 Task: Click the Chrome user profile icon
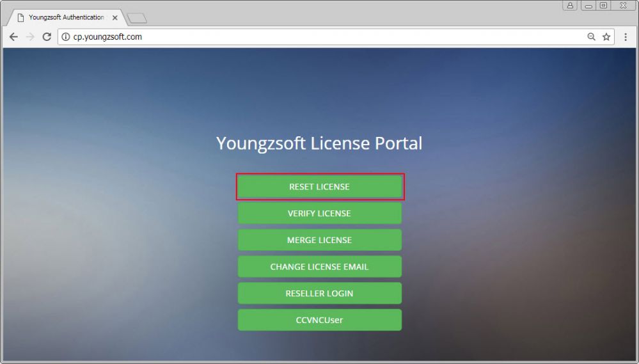point(570,5)
